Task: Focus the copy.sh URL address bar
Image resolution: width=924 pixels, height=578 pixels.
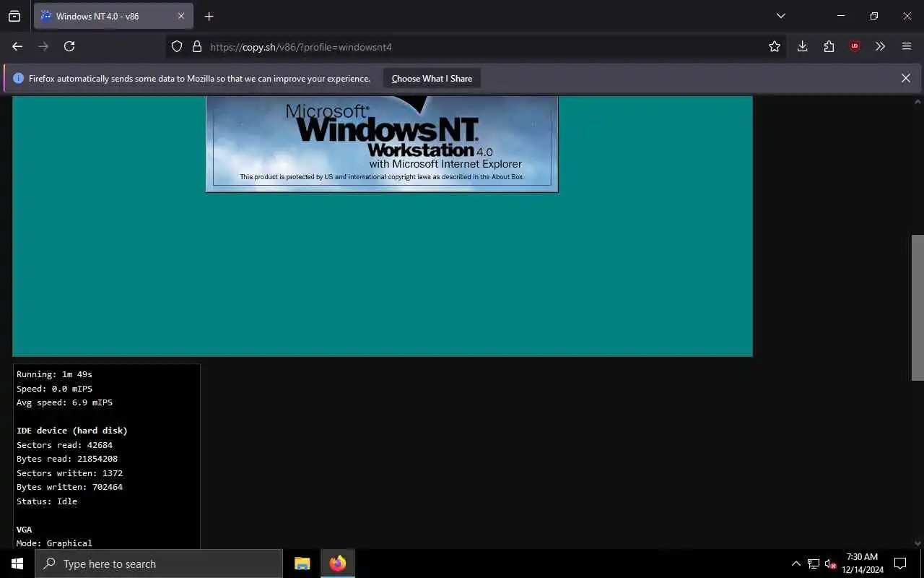Action: [x=476, y=46]
